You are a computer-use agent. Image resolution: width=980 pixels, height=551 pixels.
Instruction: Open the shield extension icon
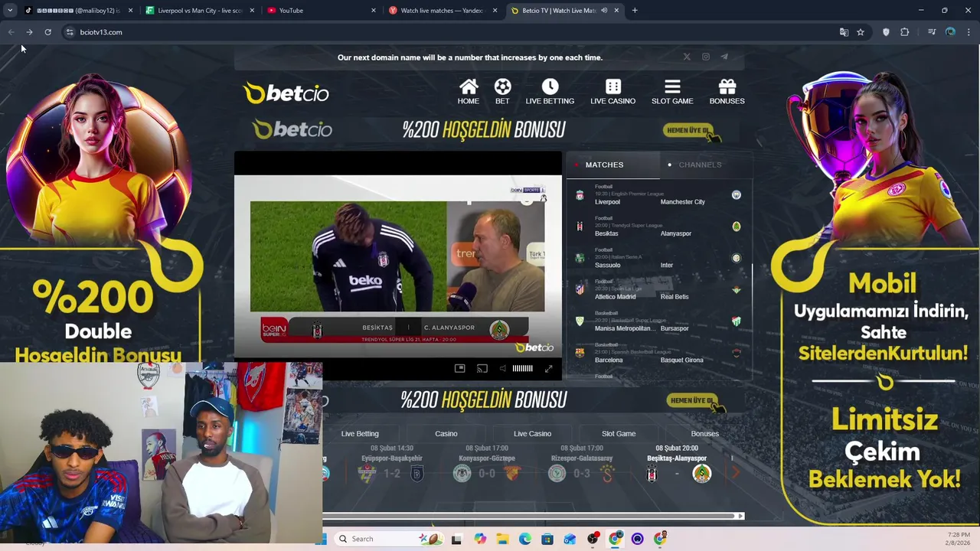click(886, 32)
